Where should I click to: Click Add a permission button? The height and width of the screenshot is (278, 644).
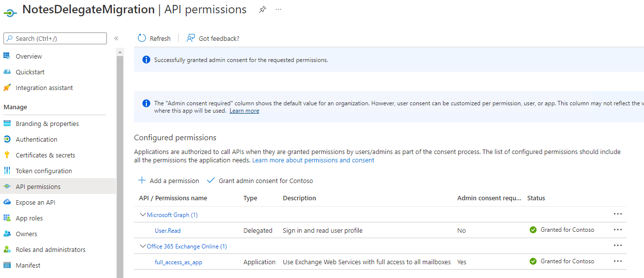[169, 181]
